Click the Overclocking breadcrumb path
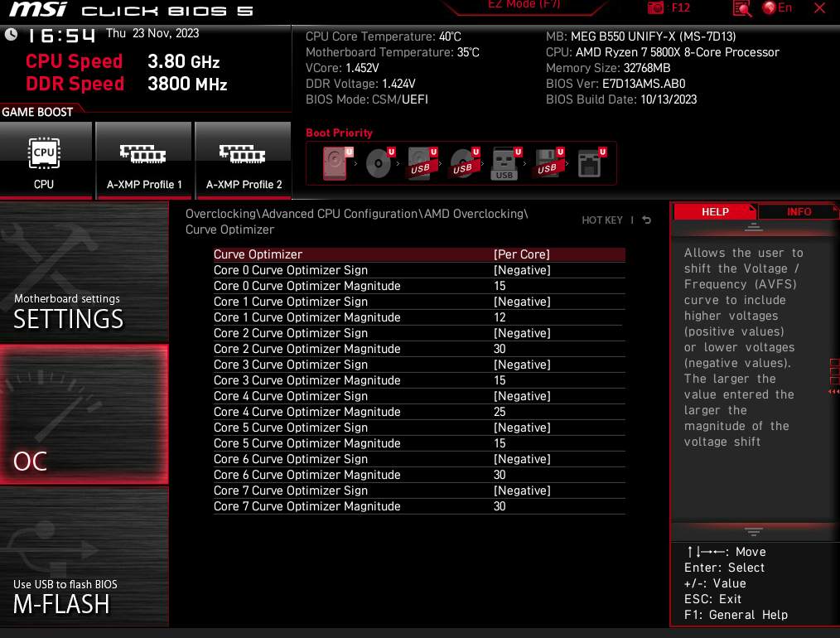 357,221
